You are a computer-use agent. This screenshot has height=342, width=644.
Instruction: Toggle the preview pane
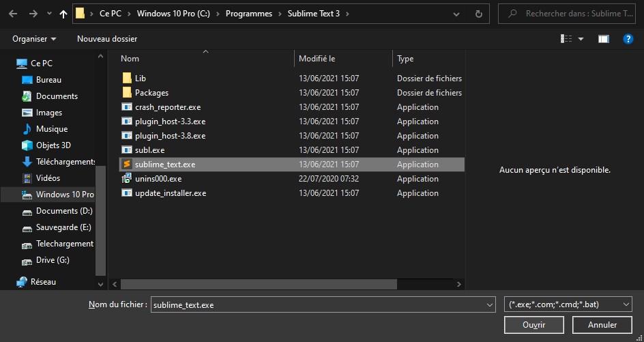[x=603, y=39]
